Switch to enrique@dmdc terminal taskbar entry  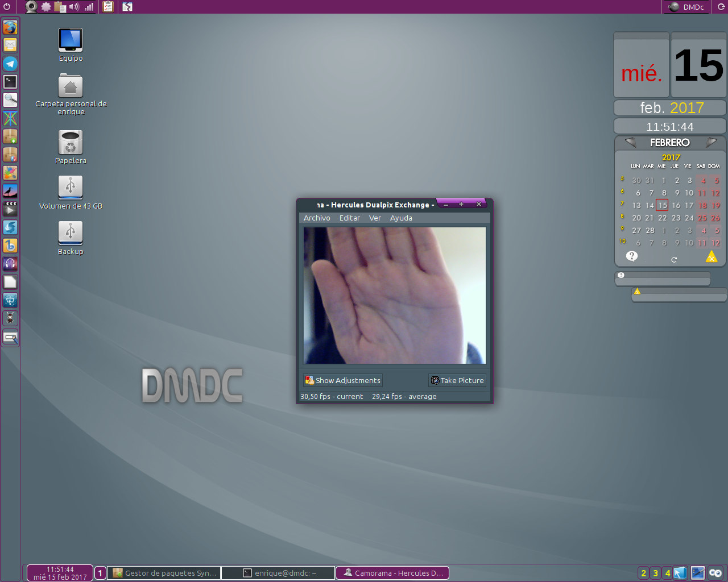[278, 573]
